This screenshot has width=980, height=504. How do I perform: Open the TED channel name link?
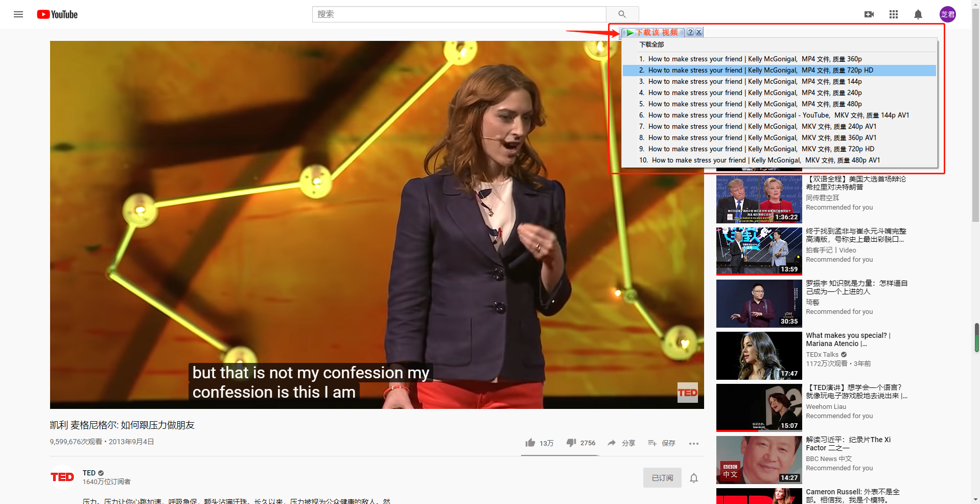coord(89,473)
